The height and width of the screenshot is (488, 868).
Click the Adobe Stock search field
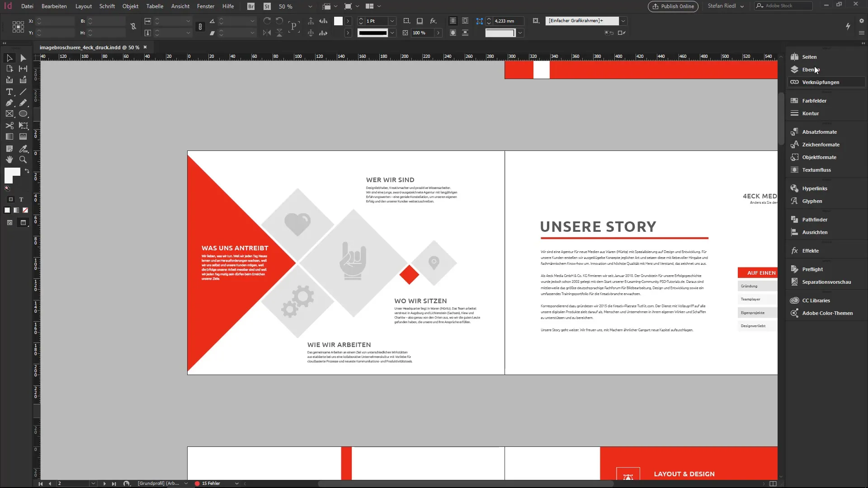pos(787,6)
